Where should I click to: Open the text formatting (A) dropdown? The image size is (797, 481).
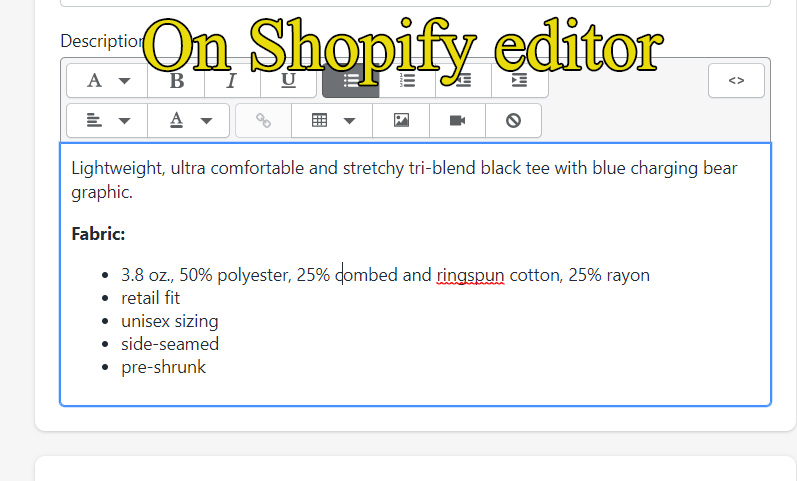tap(107, 80)
